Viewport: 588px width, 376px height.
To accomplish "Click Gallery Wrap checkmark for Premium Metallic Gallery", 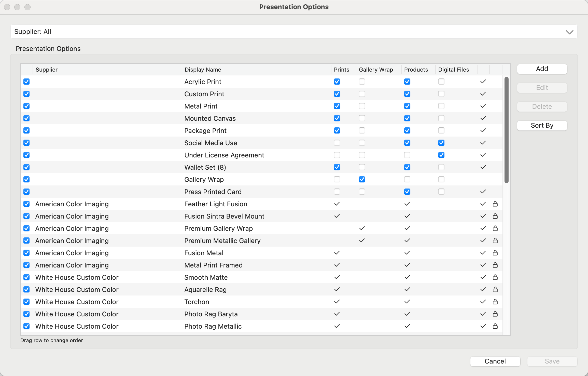I will coord(362,240).
